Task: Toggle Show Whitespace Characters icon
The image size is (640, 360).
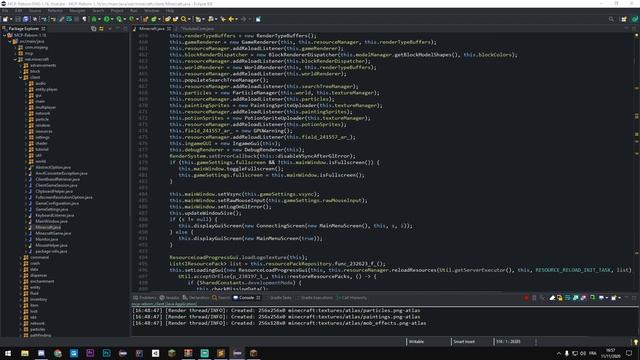Action: pos(84,19)
